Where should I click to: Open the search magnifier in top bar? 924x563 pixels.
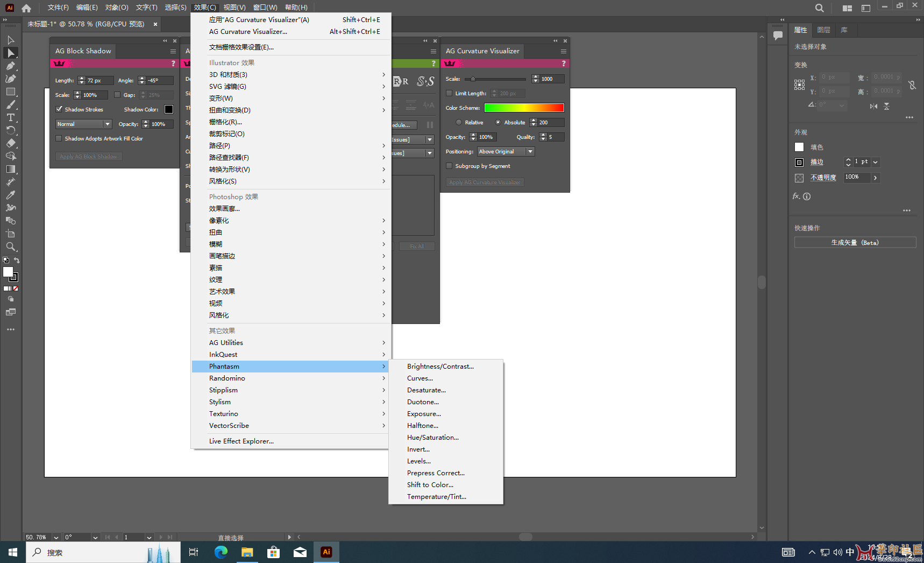pos(819,8)
